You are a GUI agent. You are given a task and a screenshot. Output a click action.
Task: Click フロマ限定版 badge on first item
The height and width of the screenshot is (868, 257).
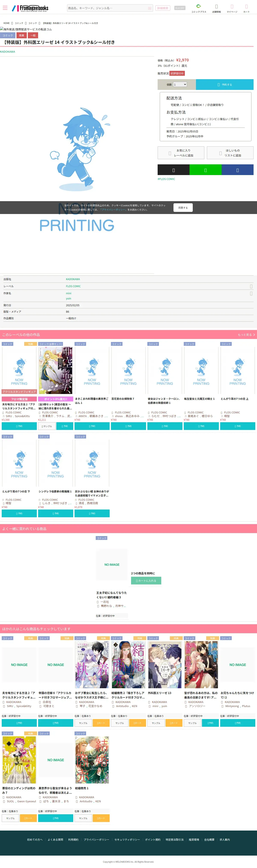[x=19, y=399]
